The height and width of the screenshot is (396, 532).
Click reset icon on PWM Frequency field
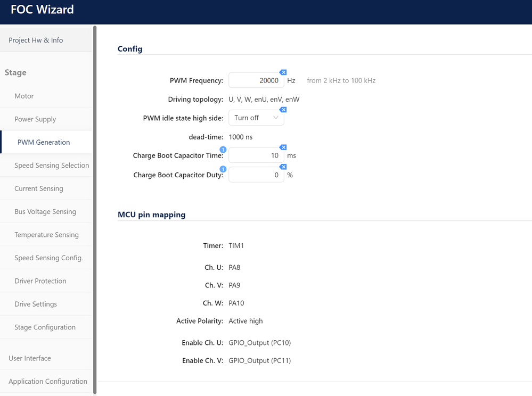[283, 72]
